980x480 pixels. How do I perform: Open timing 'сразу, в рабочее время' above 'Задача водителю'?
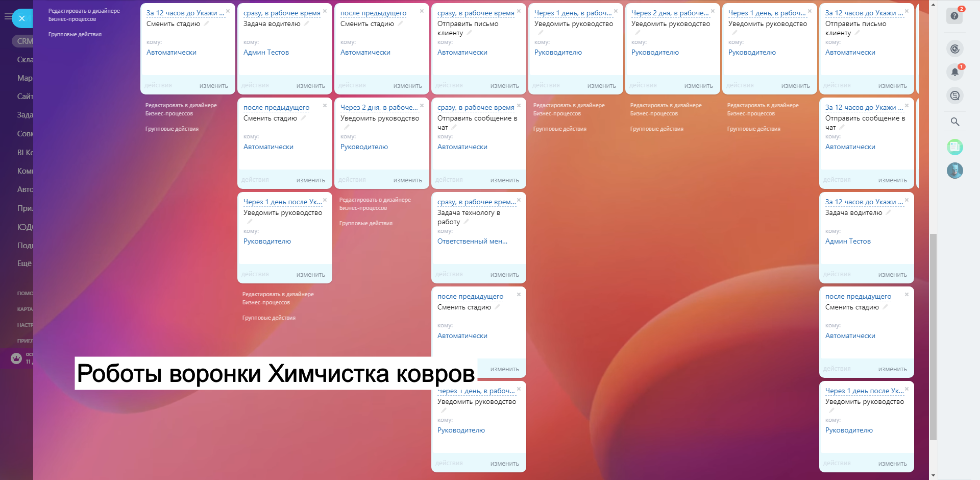(282, 13)
